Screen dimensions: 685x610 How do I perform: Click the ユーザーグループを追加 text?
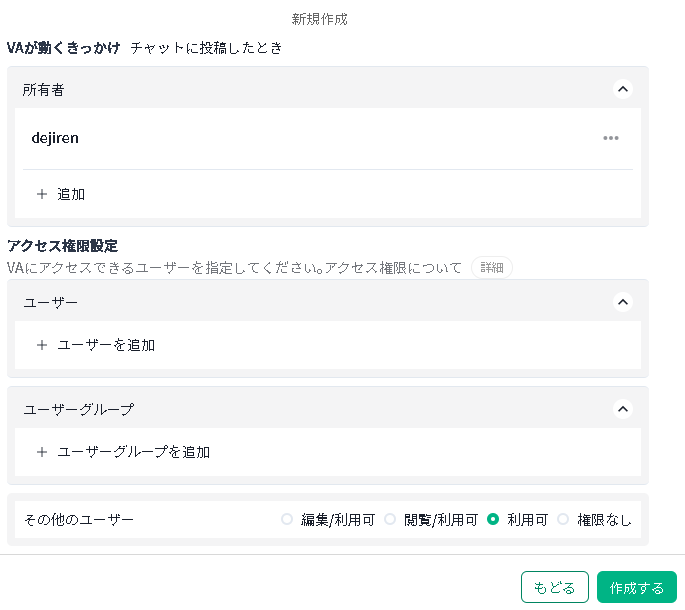pos(133,452)
